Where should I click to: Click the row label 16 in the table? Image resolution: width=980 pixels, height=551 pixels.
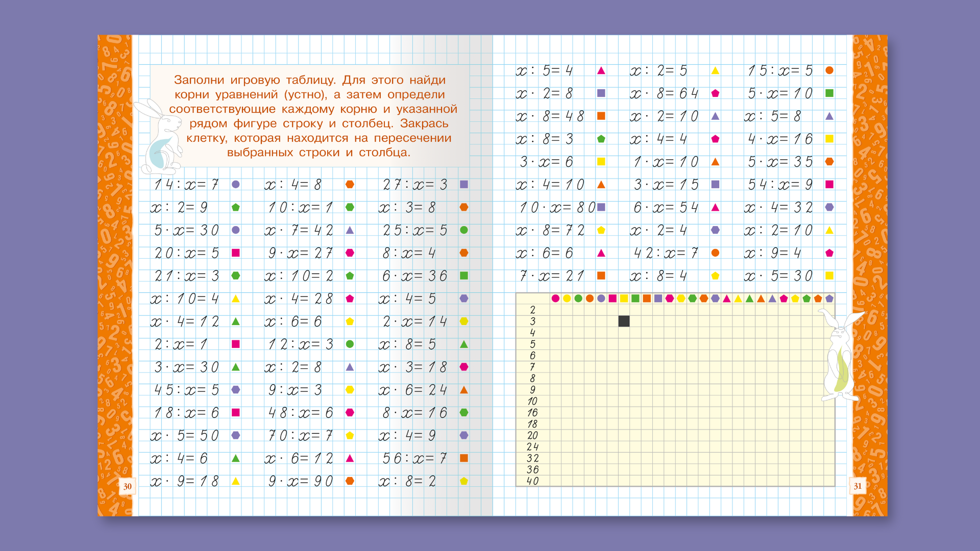pos(532,412)
